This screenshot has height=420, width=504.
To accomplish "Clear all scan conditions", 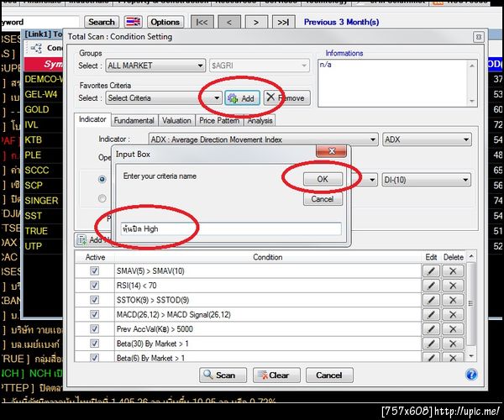I will (x=276, y=375).
